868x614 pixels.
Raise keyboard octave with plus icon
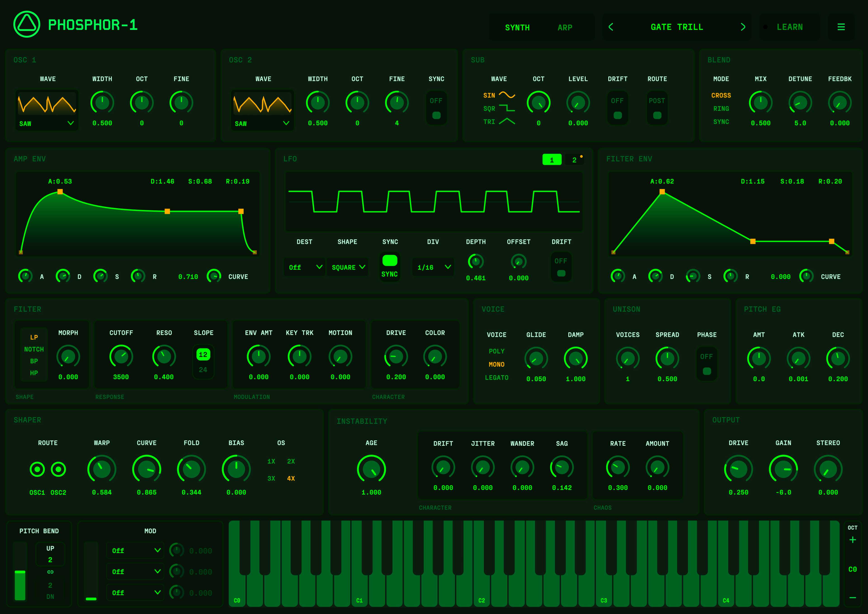pos(852,540)
